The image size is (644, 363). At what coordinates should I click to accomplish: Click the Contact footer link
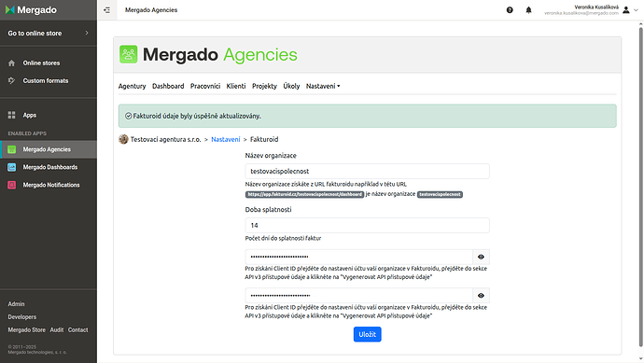[78, 329]
